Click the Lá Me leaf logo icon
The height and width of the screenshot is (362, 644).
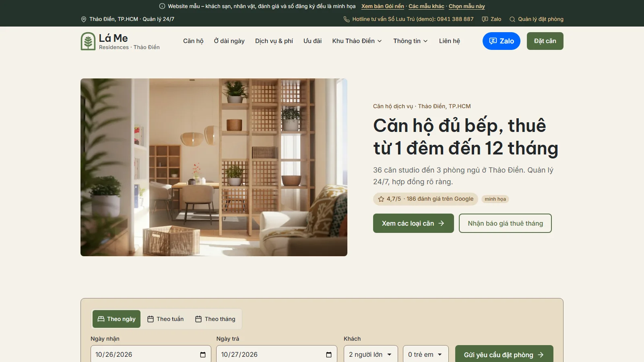(x=88, y=41)
